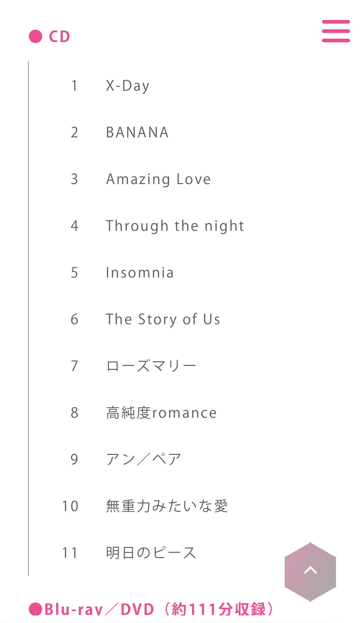This screenshot has width=364, height=623.
Task: Choose track Through the night
Action: 175,226
